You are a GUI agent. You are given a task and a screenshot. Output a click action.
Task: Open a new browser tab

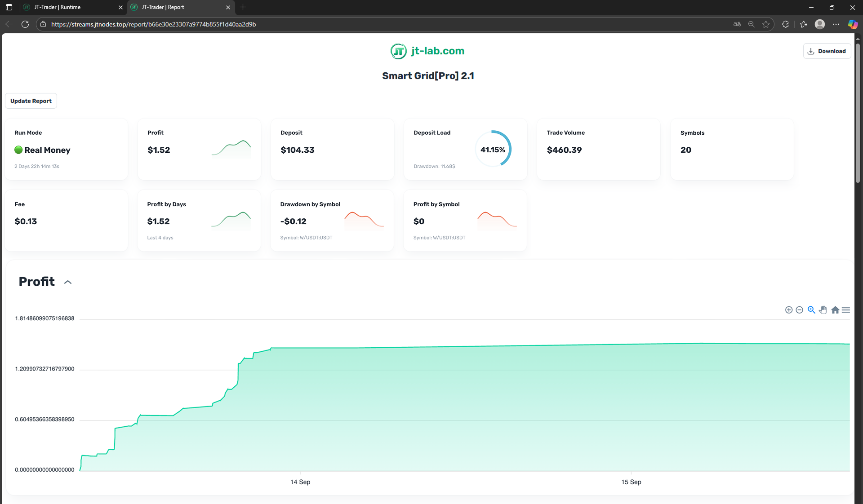pos(243,7)
